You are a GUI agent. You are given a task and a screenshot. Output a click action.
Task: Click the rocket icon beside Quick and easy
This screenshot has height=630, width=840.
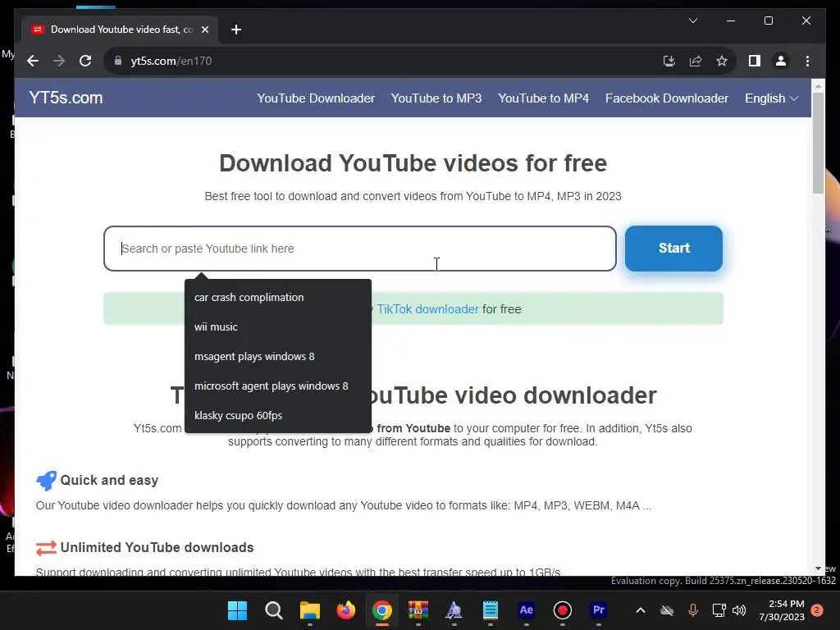pyautogui.click(x=46, y=481)
